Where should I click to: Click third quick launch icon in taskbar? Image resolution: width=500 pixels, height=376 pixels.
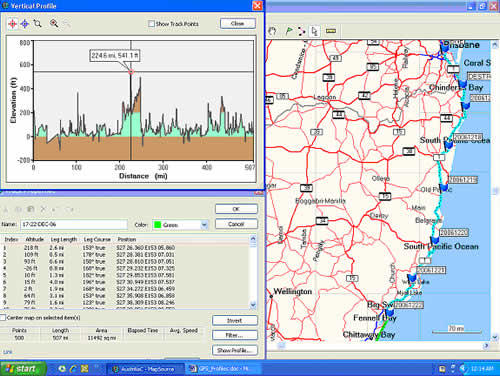click(x=85, y=369)
